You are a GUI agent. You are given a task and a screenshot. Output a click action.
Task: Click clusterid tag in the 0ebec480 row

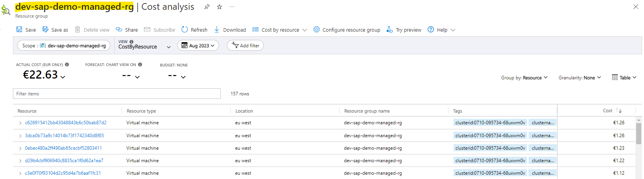[x=490, y=148]
